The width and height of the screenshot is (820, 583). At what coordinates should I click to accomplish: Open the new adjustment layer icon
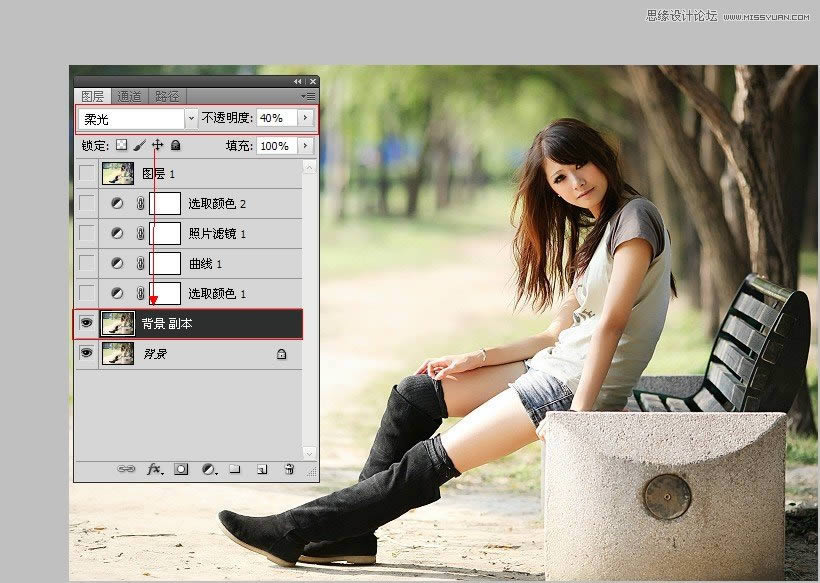click(207, 468)
